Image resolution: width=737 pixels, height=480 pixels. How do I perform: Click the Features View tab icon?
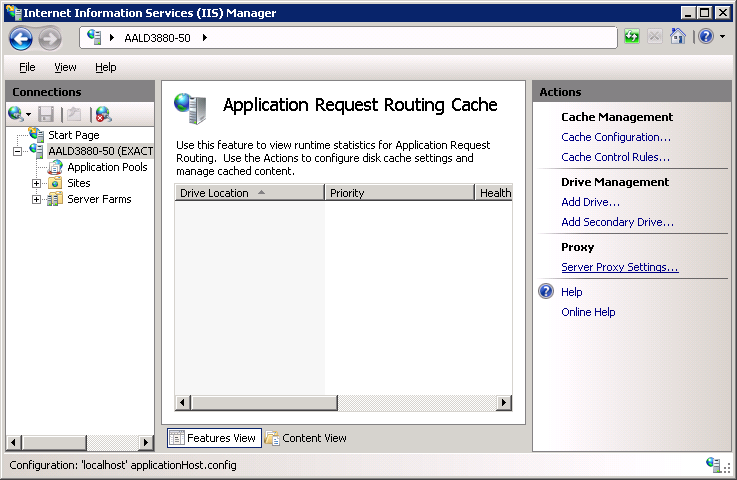coord(177,438)
